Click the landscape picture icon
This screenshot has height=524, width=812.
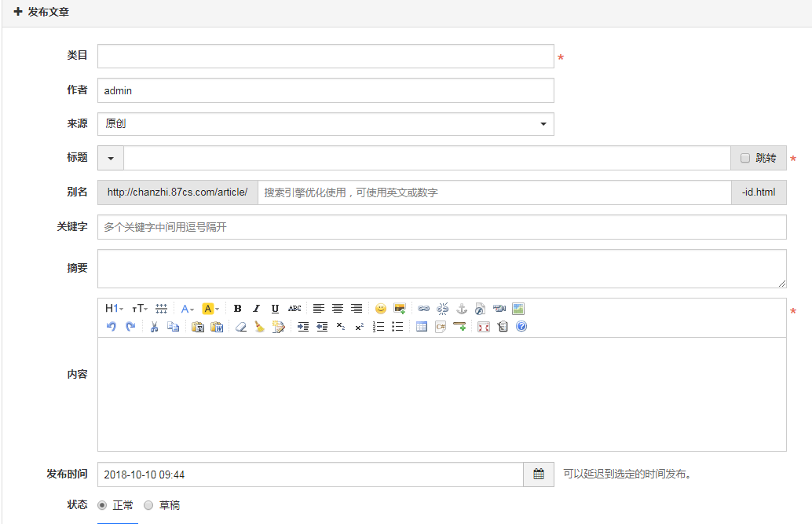tap(518, 309)
